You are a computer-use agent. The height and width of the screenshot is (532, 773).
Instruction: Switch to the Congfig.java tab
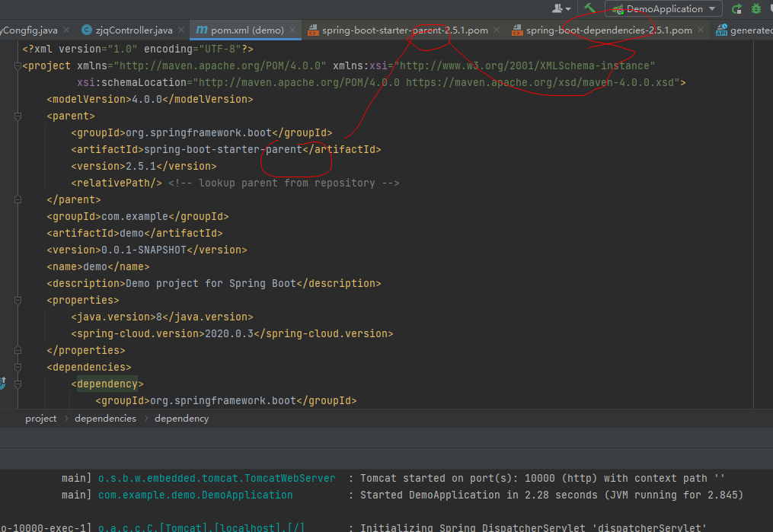click(30, 30)
